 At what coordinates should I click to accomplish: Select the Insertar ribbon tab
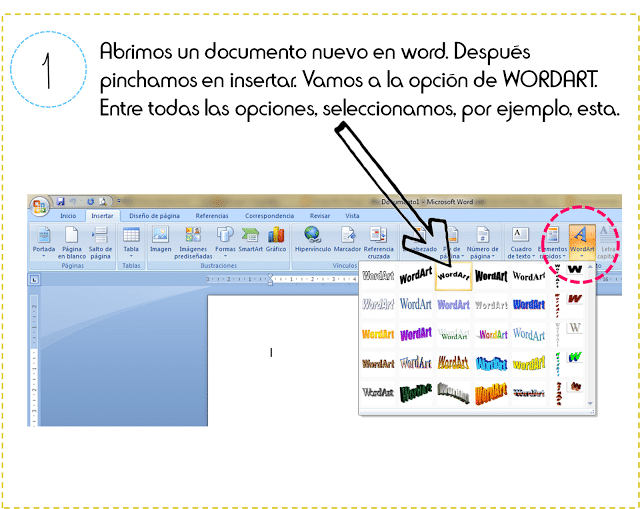click(x=102, y=216)
